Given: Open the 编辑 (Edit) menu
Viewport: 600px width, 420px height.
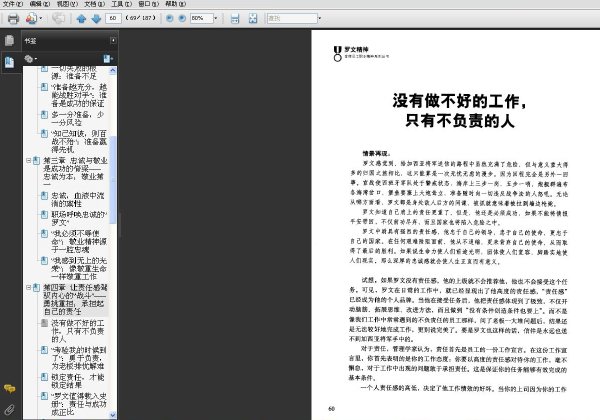Looking at the screenshot, I should [x=40, y=4].
